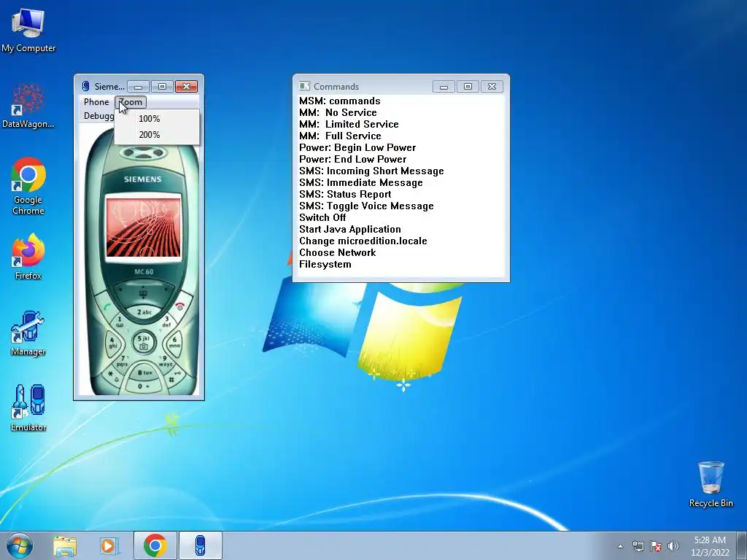Open Action Center flag tray icon
The height and width of the screenshot is (560, 747).
pos(656,546)
